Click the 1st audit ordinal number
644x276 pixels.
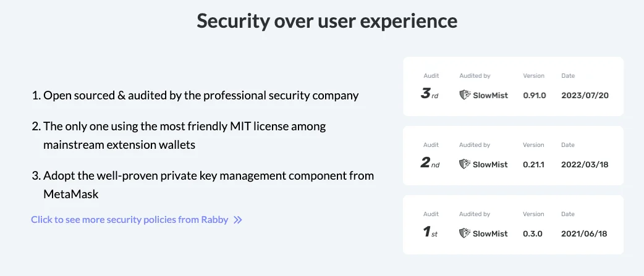(x=430, y=233)
